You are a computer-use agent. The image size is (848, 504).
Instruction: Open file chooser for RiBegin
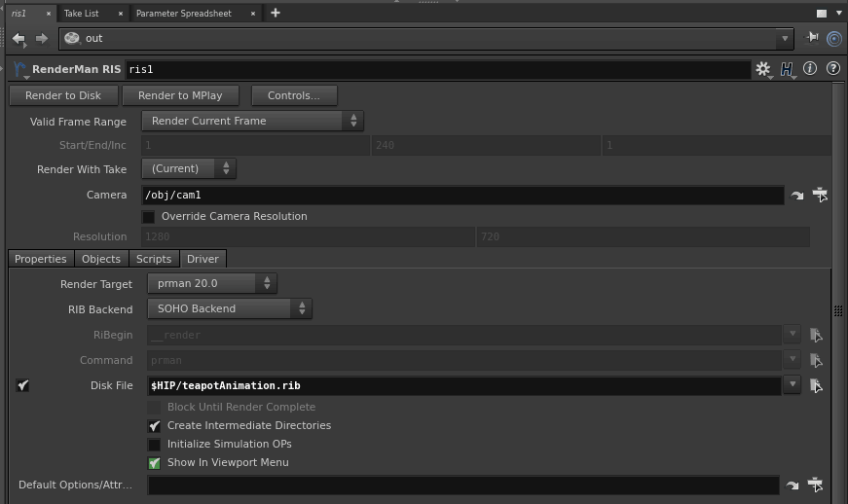[x=816, y=335]
